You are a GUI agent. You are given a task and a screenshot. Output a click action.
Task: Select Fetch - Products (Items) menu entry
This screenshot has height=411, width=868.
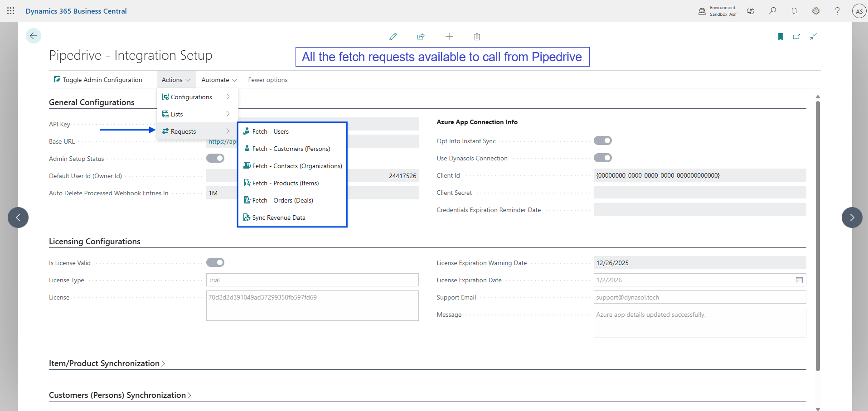click(x=285, y=183)
